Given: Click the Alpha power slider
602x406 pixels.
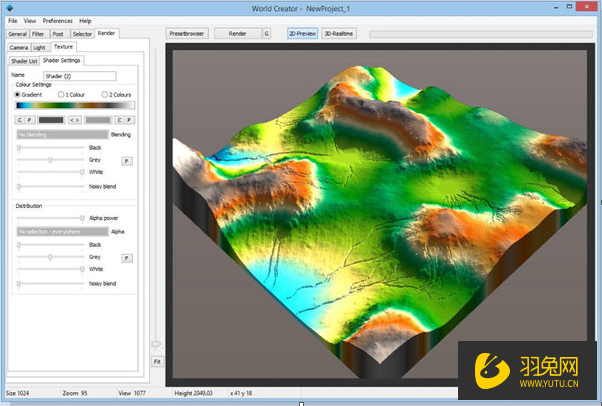Looking at the screenshot, I should point(50,218).
